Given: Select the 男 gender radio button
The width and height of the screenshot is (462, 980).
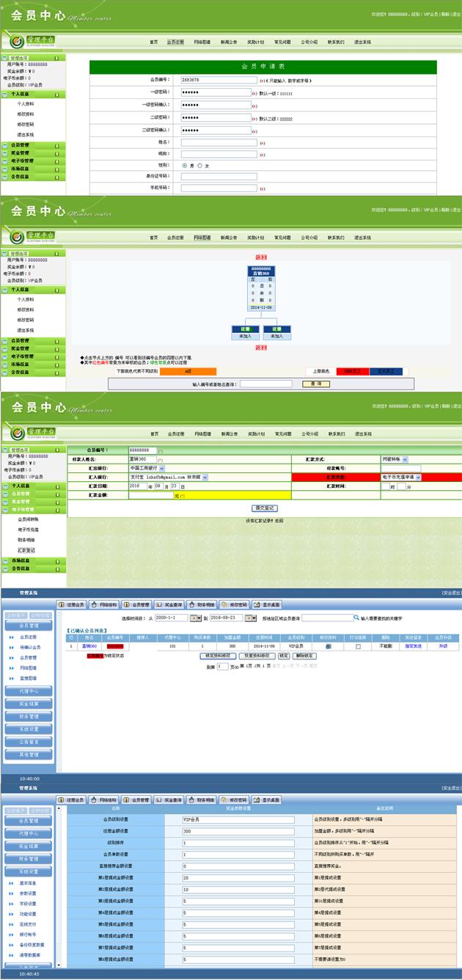Looking at the screenshot, I should click(185, 166).
